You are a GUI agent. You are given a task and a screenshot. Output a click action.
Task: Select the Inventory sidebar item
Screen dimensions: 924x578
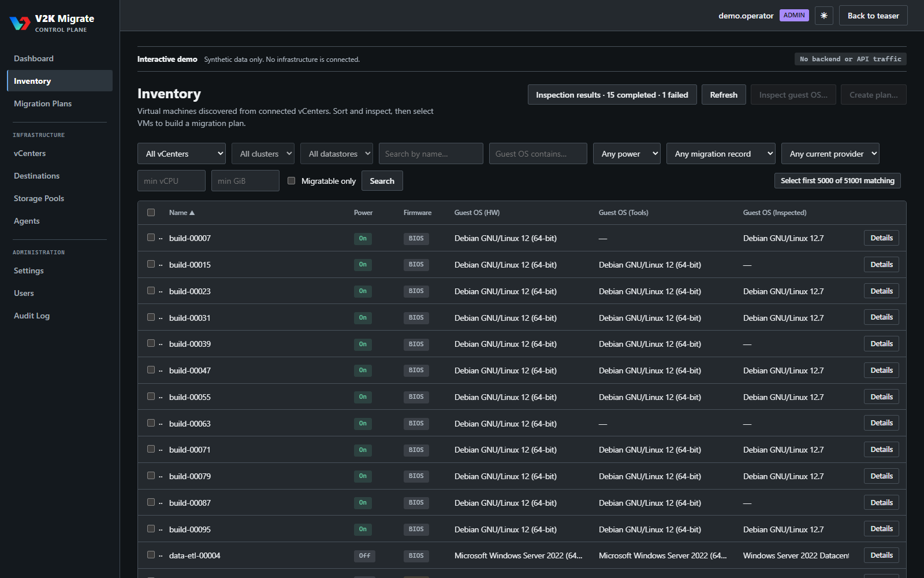coord(59,81)
